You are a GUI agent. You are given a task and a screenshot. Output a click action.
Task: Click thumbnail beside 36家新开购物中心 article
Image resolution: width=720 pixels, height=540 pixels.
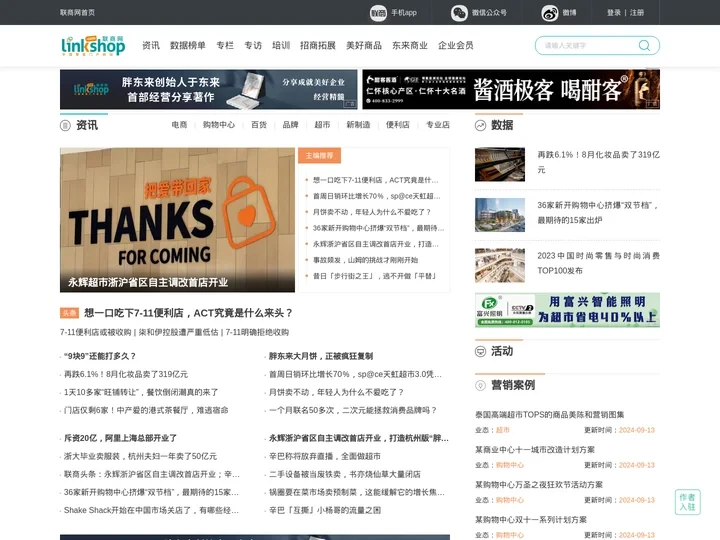pos(500,215)
